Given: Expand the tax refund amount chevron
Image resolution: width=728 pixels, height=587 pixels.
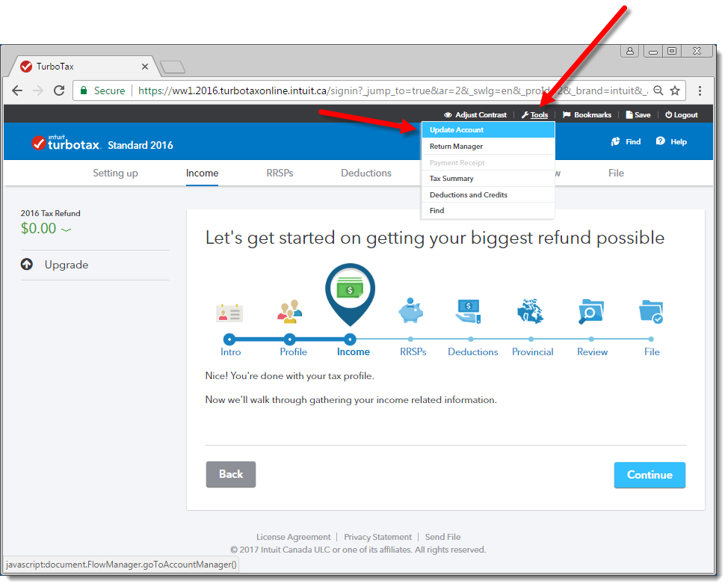Looking at the screenshot, I should pyautogui.click(x=67, y=230).
